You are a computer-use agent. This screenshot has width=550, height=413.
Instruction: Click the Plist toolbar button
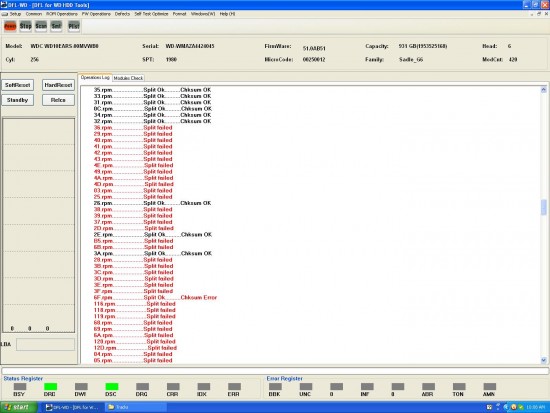[x=74, y=26]
